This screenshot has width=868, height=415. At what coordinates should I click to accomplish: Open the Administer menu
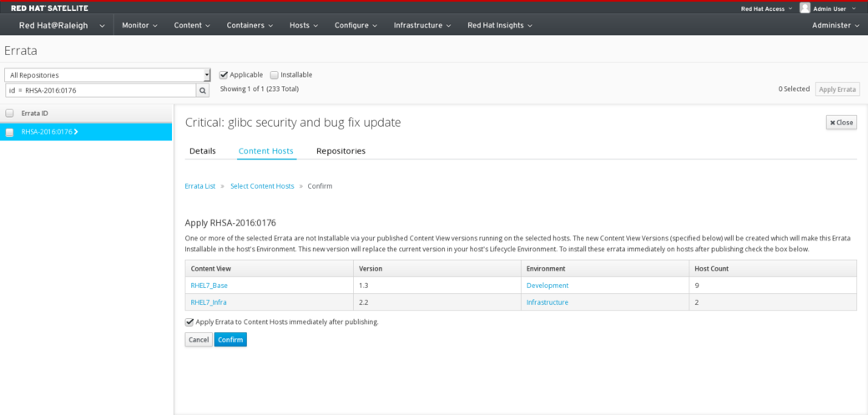(835, 26)
